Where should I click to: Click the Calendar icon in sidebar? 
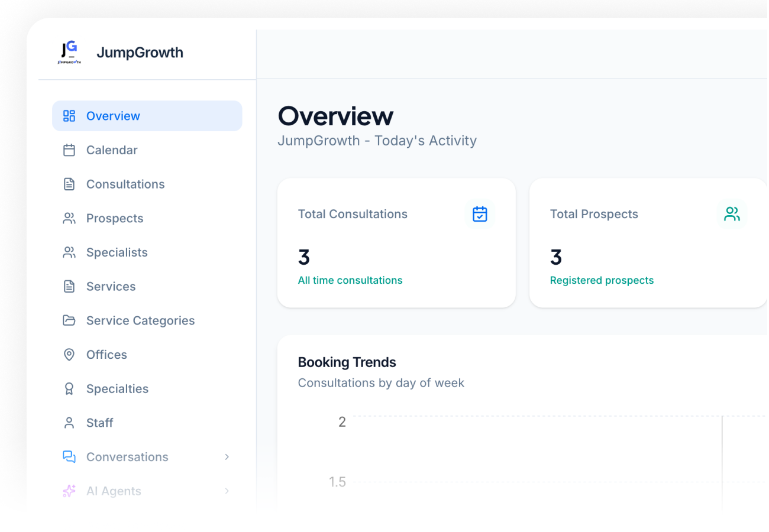pos(69,150)
